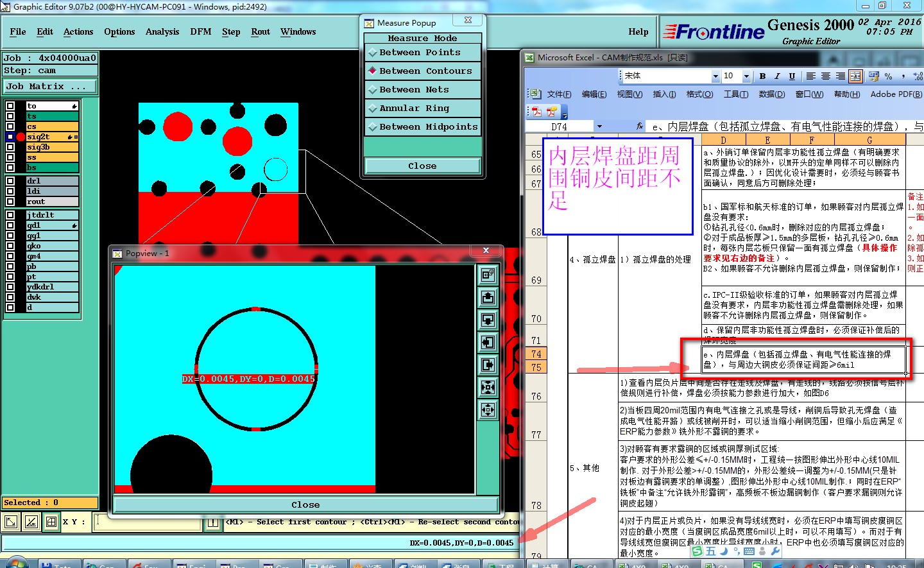Select Between Nets measure mode
The width and height of the screenshot is (924, 568).
pyautogui.click(x=422, y=90)
